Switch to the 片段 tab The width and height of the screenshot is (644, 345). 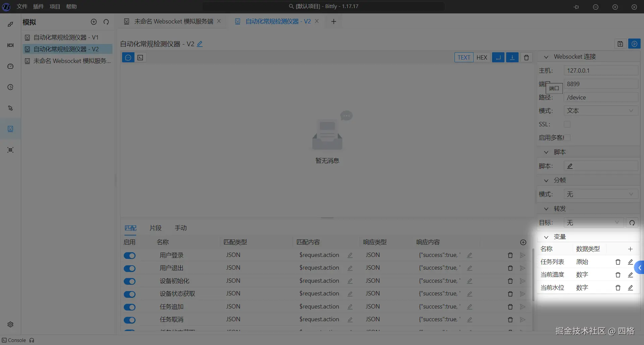tap(156, 228)
